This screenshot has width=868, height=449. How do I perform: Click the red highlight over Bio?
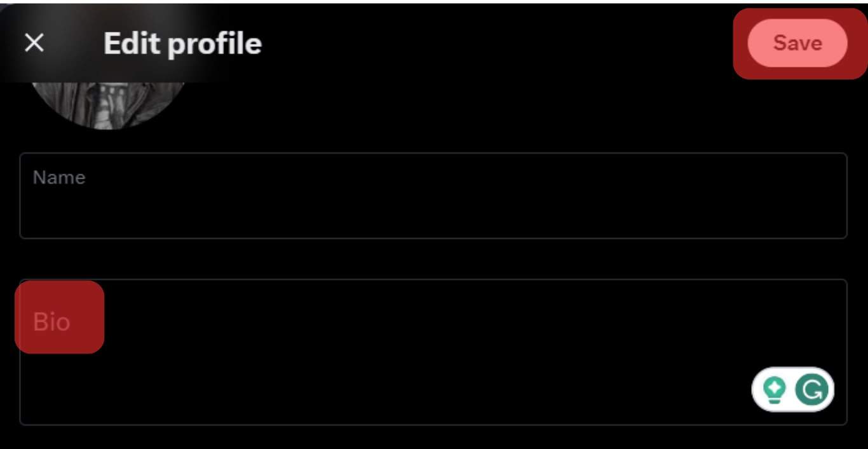tap(59, 317)
